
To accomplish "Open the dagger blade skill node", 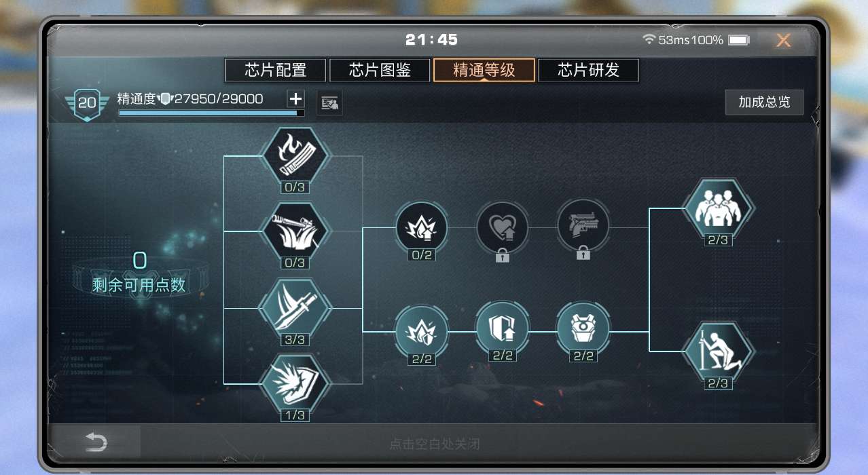I will click(x=294, y=308).
